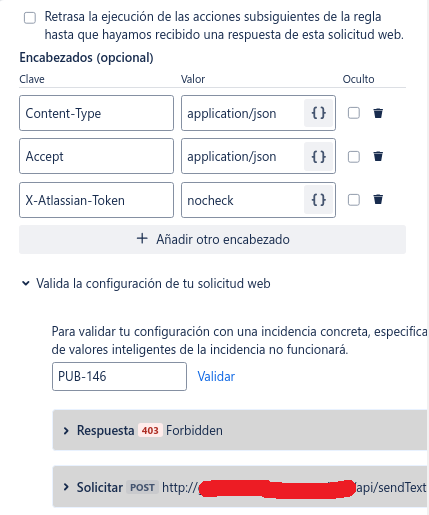The width and height of the screenshot is (429, 515).
Task: Click the Validar link
Action: (x=216, y=376)
